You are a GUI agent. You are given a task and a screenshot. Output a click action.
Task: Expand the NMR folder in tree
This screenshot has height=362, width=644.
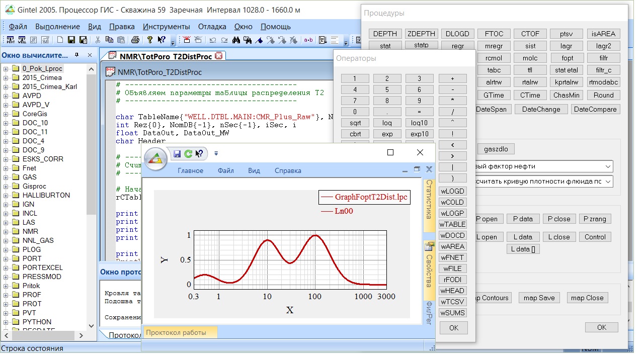(x=6, y=232)
